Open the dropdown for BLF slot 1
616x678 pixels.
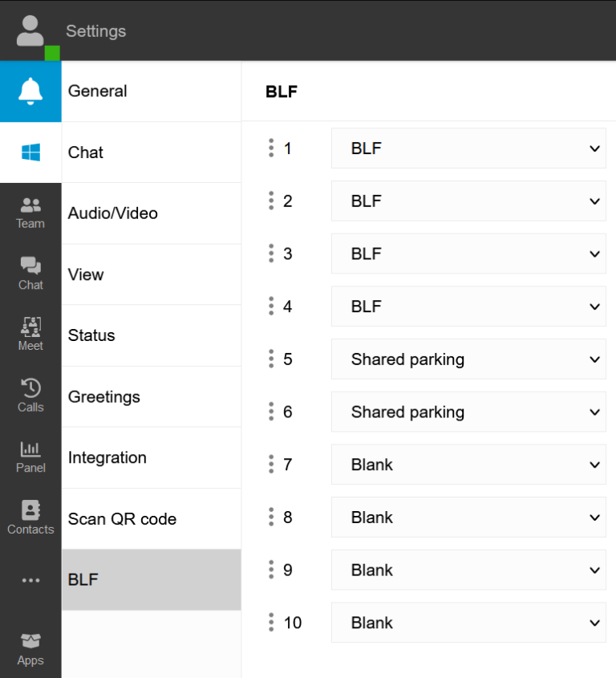click(x=468, y=148)
